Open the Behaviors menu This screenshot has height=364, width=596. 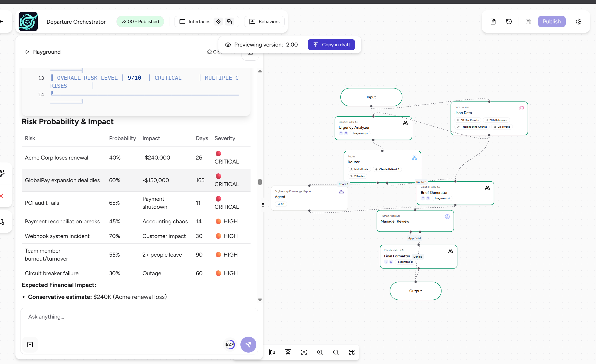(x=264, y=22)
